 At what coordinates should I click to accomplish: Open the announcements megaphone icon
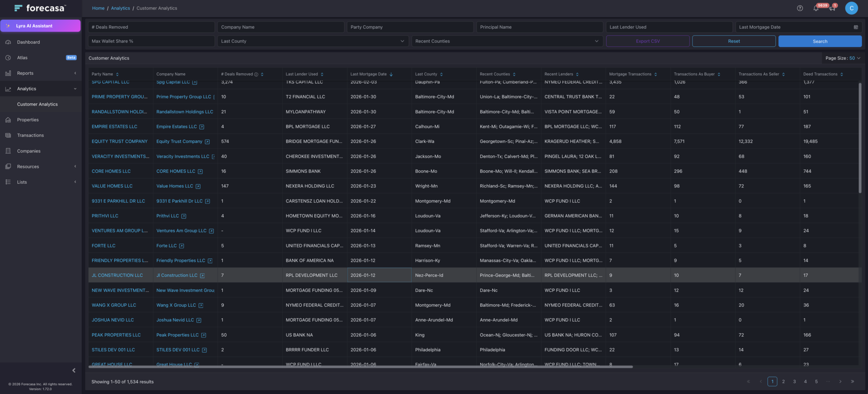tap(832, 8)
